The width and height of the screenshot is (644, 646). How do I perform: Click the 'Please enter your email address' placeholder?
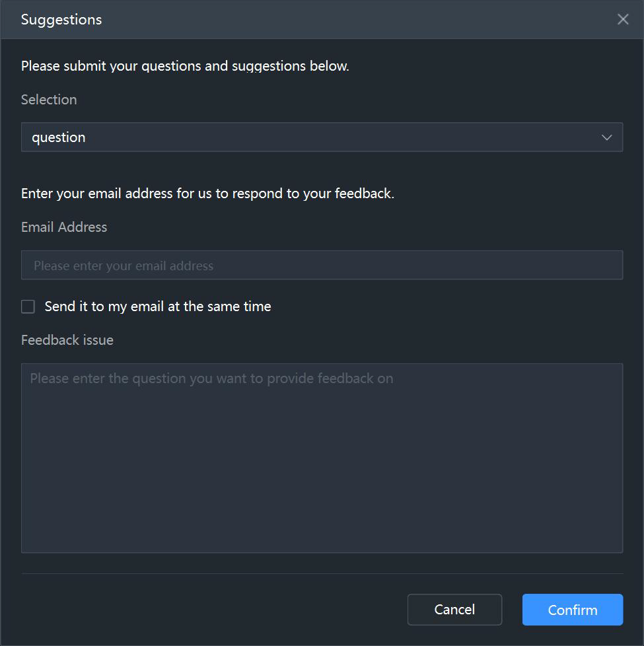(124, 266)
